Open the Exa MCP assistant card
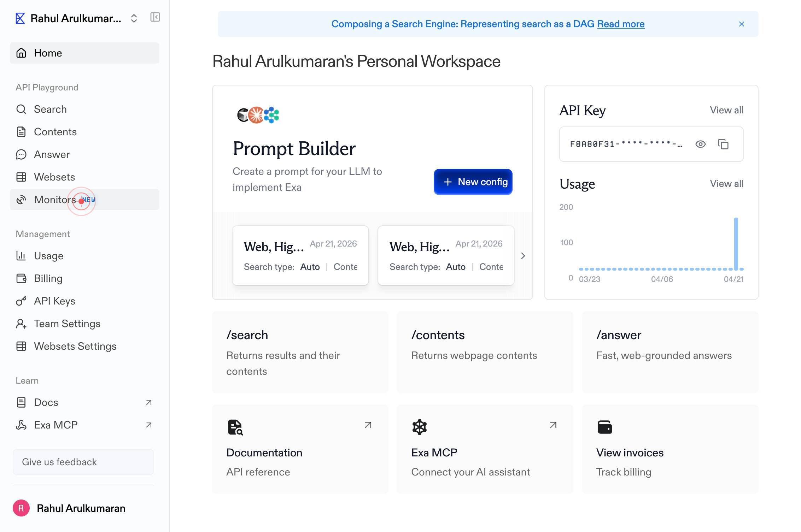Viewport: 801px width, 532px height. click(x=485, y=449)
